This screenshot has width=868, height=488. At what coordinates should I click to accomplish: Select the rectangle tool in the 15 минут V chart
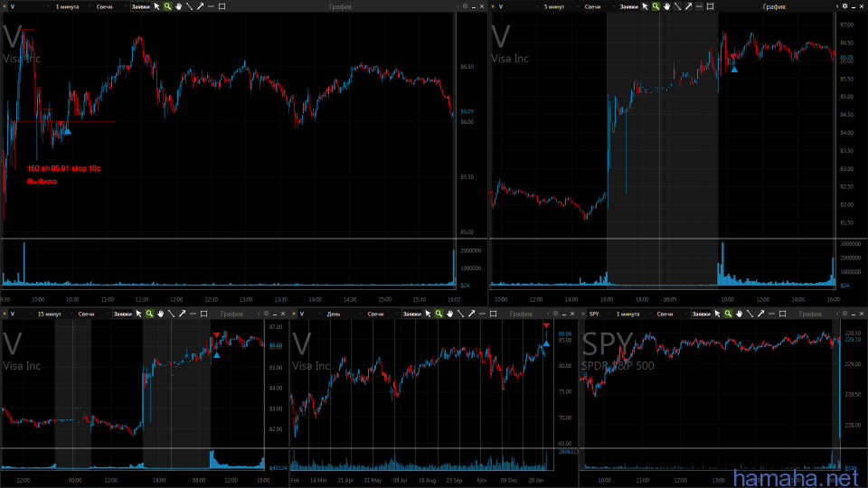[203, 314]
